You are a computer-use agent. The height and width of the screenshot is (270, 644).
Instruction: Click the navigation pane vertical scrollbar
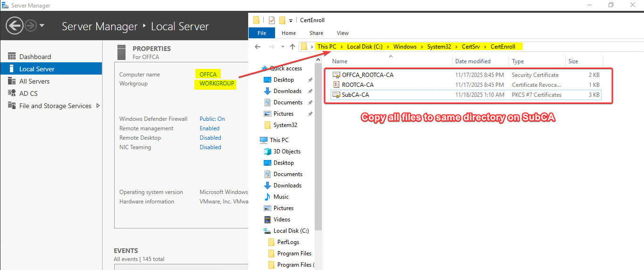tap(318, 142)
